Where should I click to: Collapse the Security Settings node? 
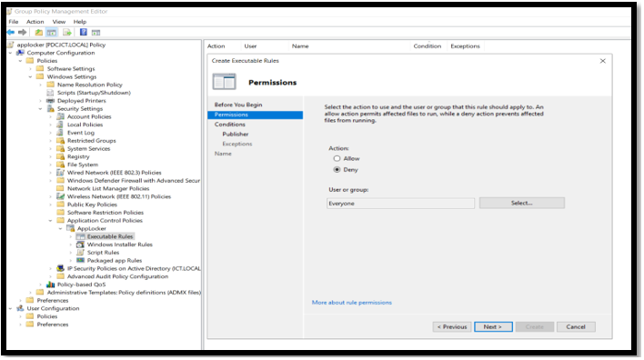[x=40, y=109]
